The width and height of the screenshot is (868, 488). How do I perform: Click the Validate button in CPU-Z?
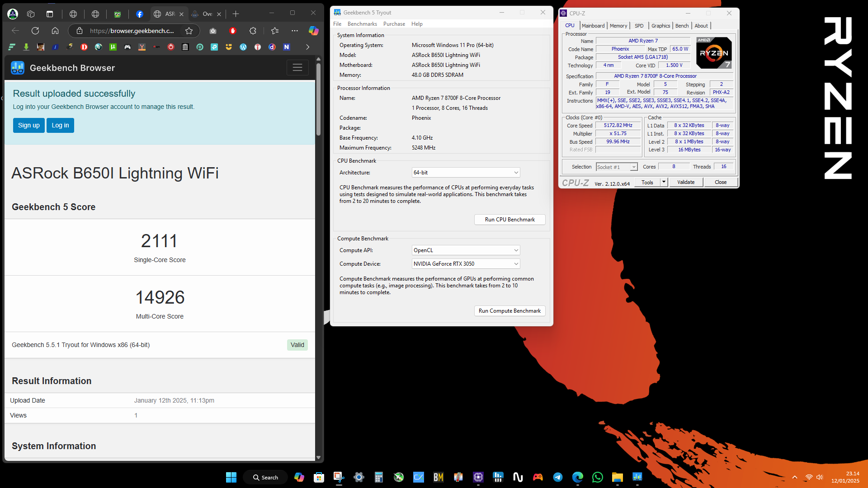(x=686, y=183)
